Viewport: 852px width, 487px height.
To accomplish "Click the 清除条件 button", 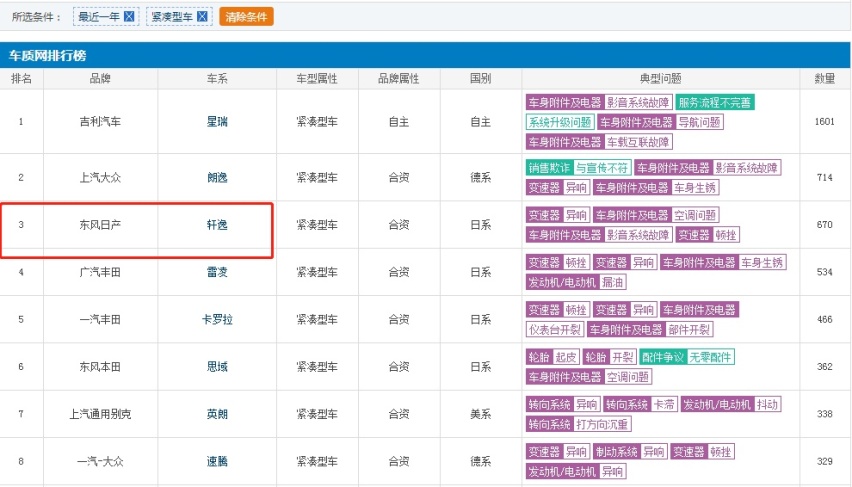I will (246, 16).
